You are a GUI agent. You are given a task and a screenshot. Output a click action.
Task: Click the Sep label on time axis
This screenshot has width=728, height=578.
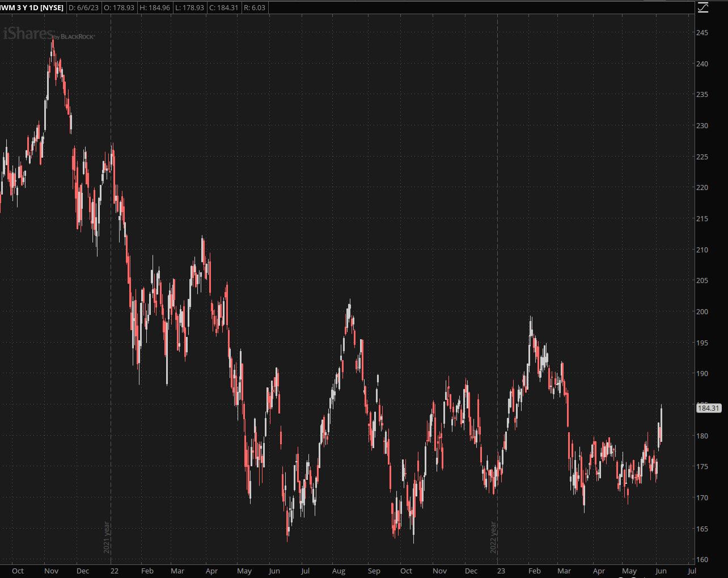pos(374,571)
